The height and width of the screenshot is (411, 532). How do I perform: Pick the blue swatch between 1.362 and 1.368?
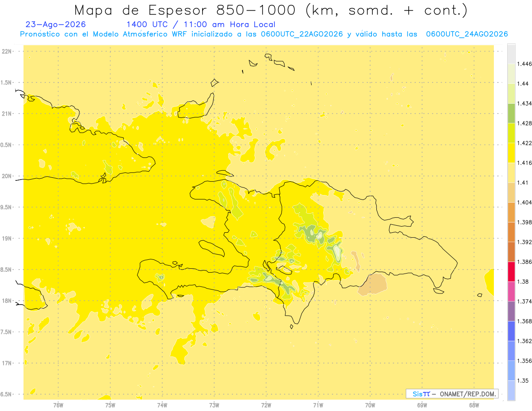[511, 331]
